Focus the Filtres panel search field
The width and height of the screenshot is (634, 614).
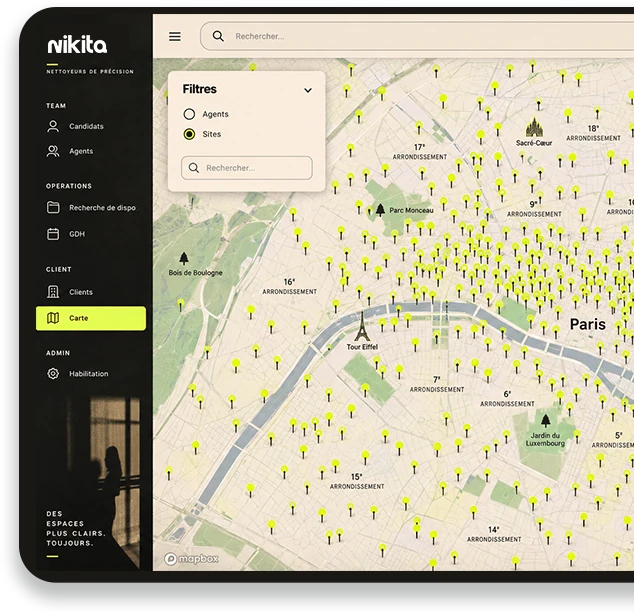[247, 168]
